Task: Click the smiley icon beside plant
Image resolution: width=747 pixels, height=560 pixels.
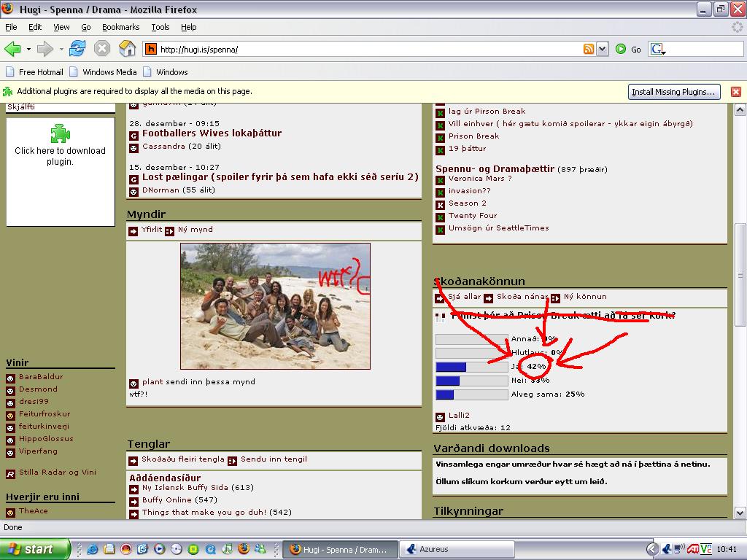Action: point(134,384)
